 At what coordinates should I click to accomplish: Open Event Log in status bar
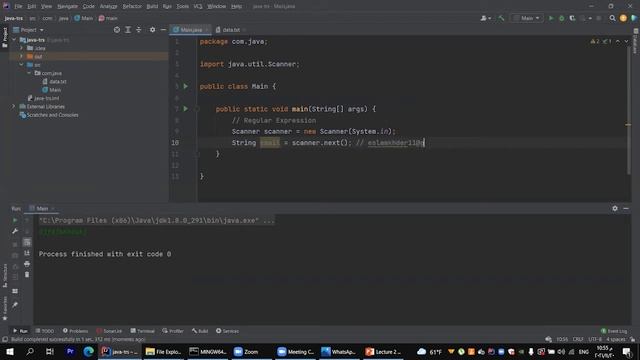click(x=614, y=331)
